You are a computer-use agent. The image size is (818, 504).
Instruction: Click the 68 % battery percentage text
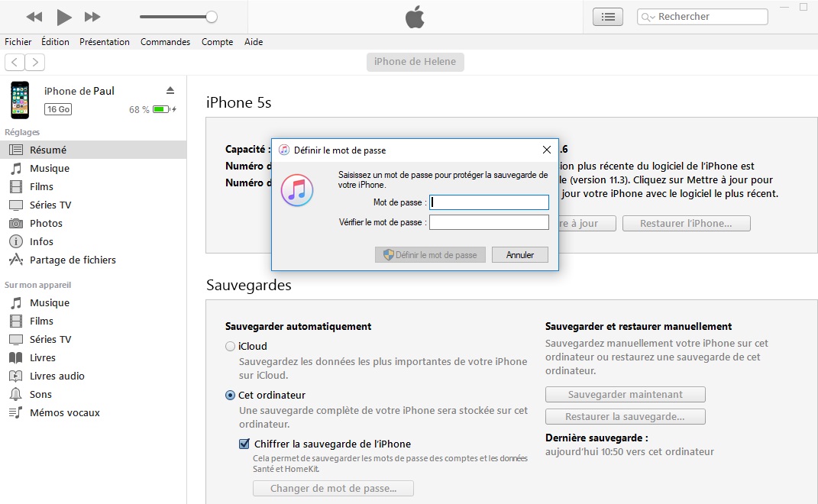point(139,109)
